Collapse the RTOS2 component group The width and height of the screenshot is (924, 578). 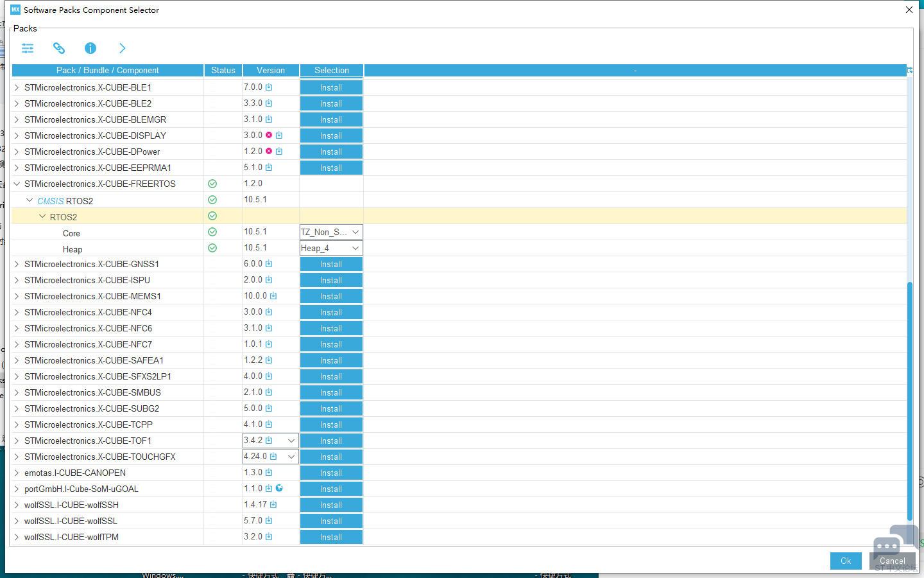point(42,216)
